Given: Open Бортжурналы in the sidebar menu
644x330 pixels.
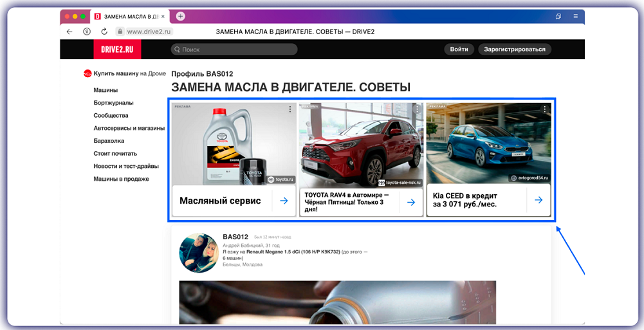Looking at the screenshot, I should [113, 103].
